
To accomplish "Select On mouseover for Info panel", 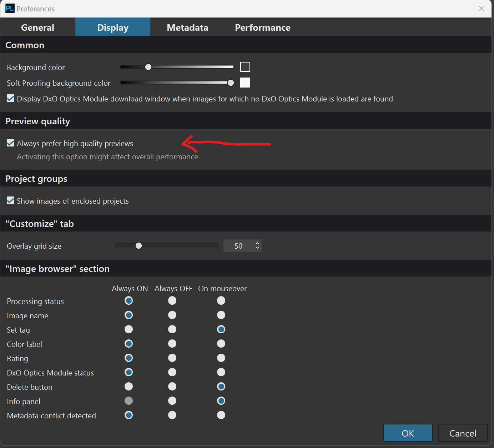I will click(221, 401).
